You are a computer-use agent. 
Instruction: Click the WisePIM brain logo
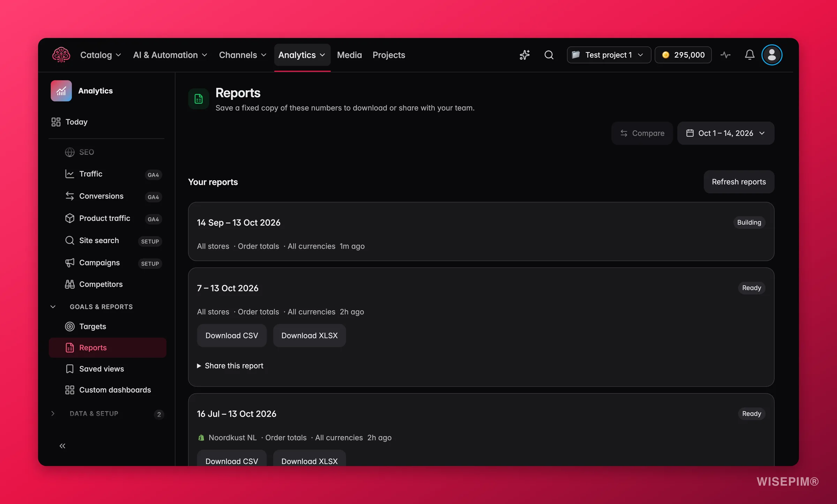pyautogui.click(x=61, y=55)
